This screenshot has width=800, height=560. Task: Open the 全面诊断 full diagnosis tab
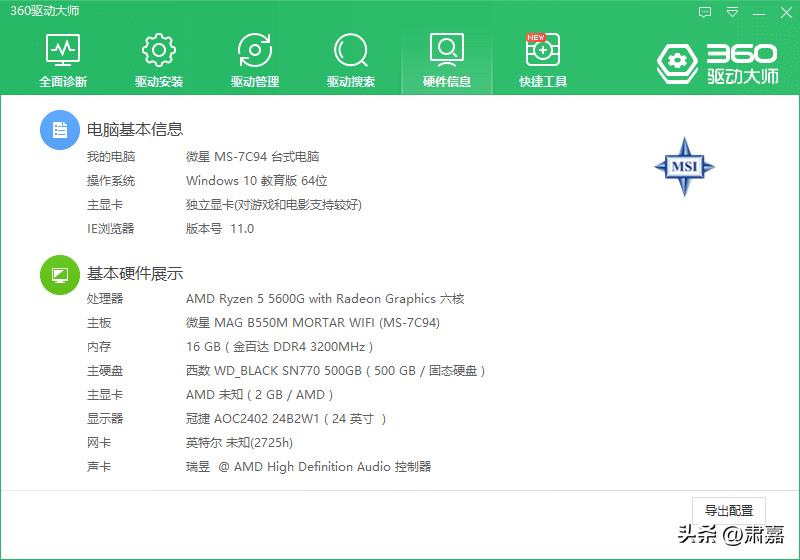(63, 60)
